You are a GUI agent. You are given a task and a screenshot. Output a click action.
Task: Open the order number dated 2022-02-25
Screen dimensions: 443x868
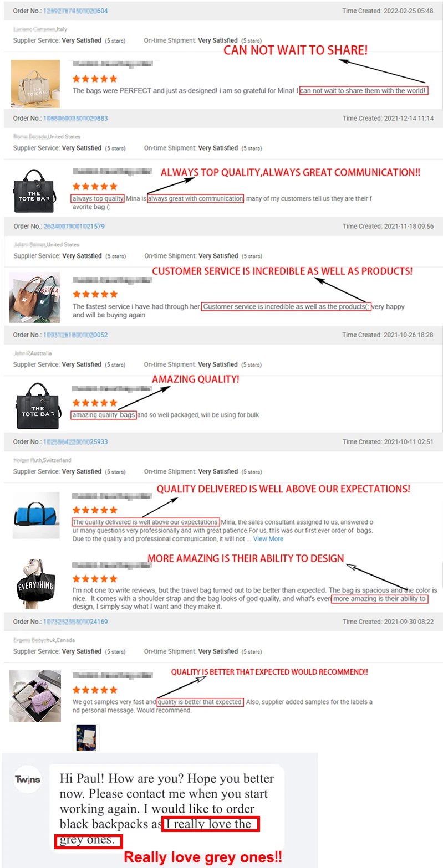coord(75,11)
